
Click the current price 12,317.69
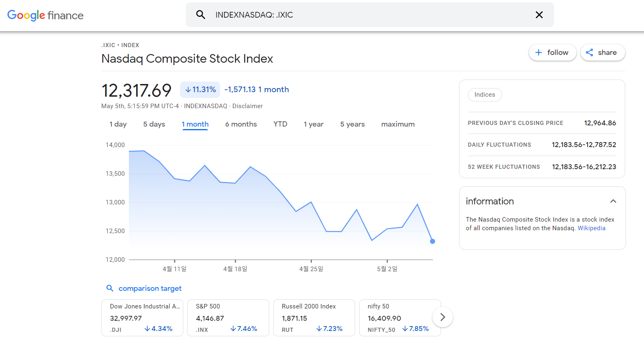[136, 91]
